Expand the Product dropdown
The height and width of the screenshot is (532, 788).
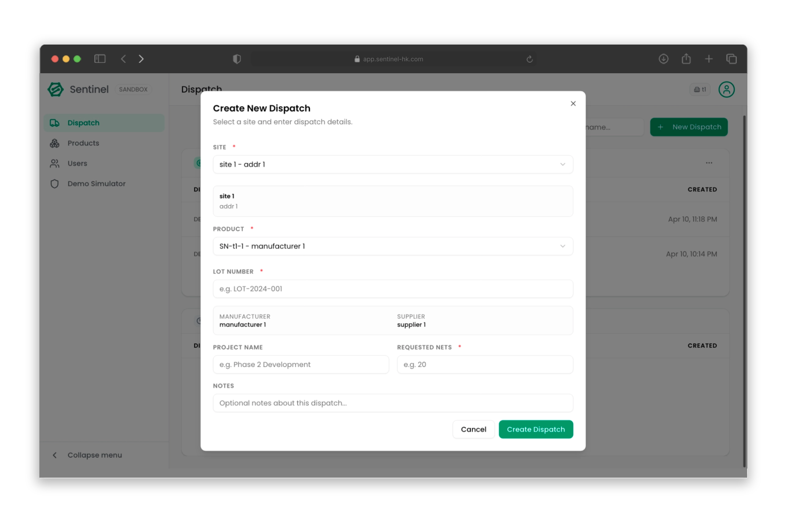[x=393, y=246]
